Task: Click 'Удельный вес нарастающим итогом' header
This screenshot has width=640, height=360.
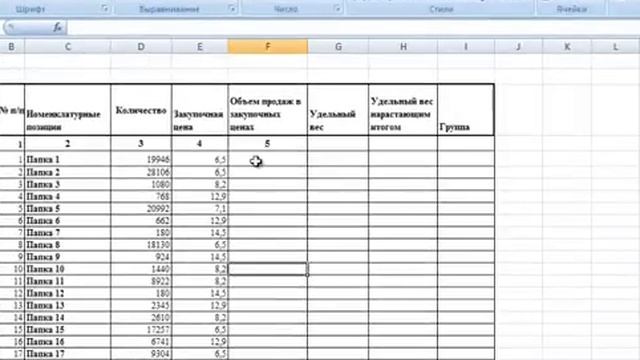Action: (403, 110)
